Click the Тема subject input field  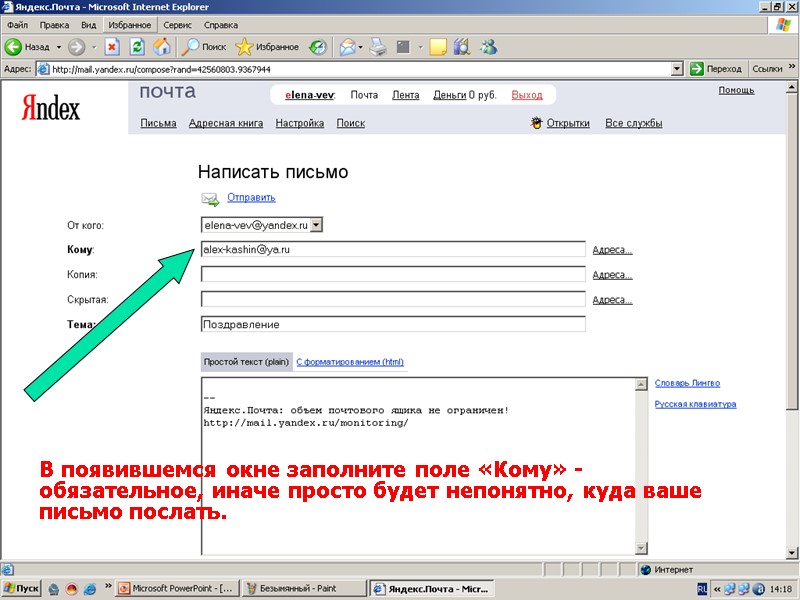(393, 324)
